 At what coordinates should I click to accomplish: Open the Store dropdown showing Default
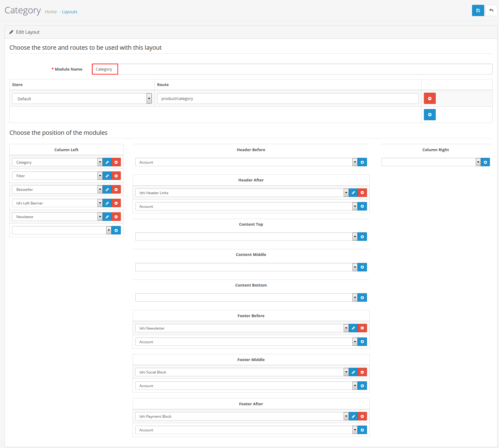pyautogui.click(x=82, y=99)
